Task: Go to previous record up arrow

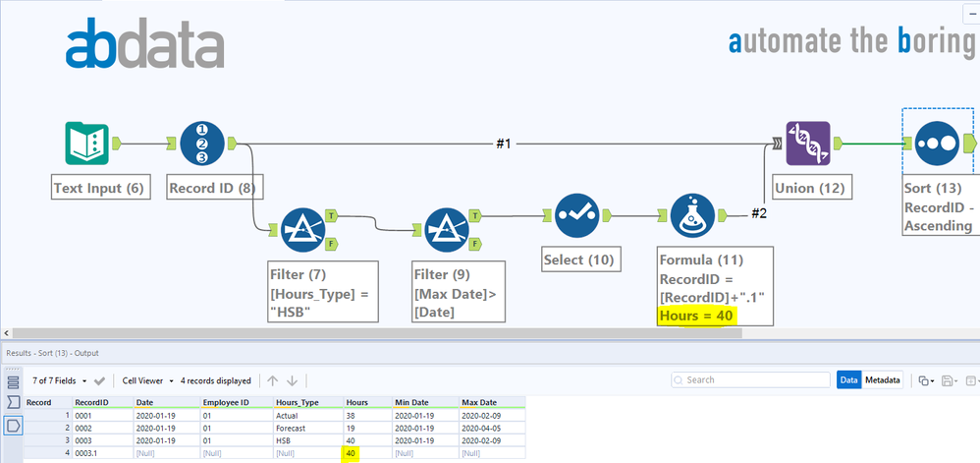Action: tap(273, 380)
